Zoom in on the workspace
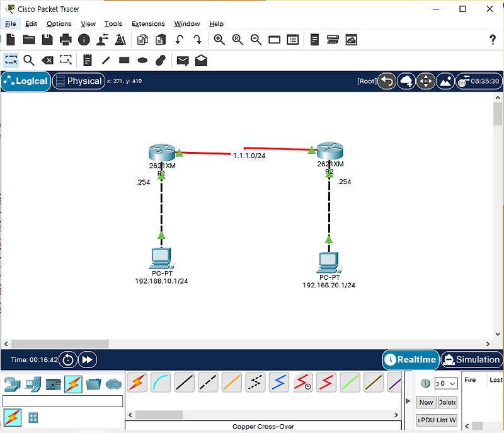 tap(219, 40)
